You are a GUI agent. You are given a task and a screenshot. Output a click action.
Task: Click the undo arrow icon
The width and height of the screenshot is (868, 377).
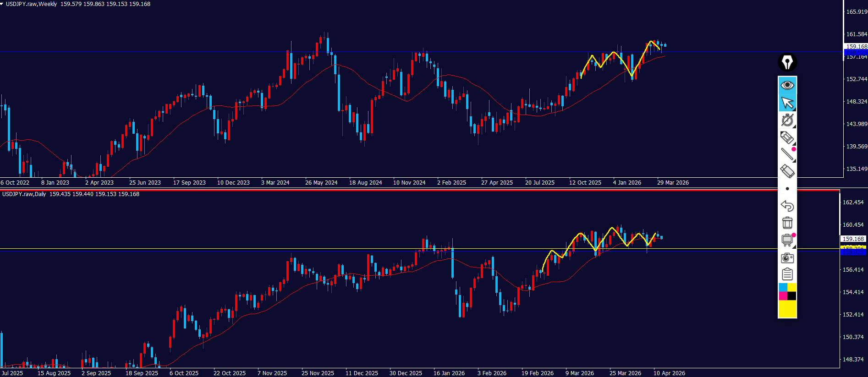point(787,206)
